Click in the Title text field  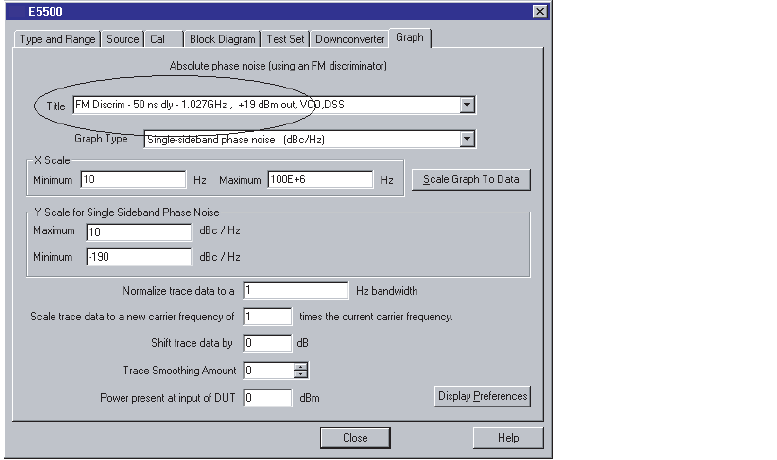(x=267, y=105)
